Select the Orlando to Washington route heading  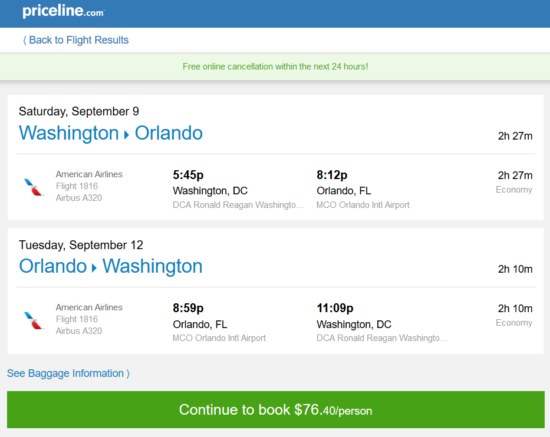pyautogui.click(x=111, y=266)
